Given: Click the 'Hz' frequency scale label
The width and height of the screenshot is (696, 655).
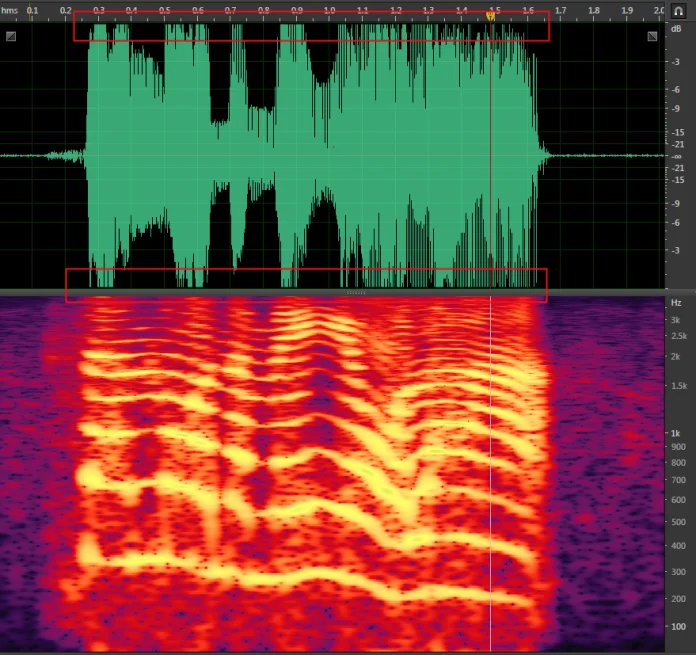Looking at the screenshot, I should [x=676, y=303].
